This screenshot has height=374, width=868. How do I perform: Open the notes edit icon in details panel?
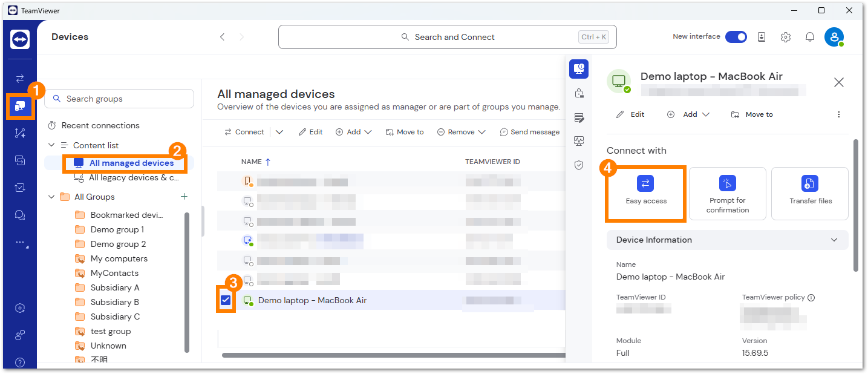579,117
